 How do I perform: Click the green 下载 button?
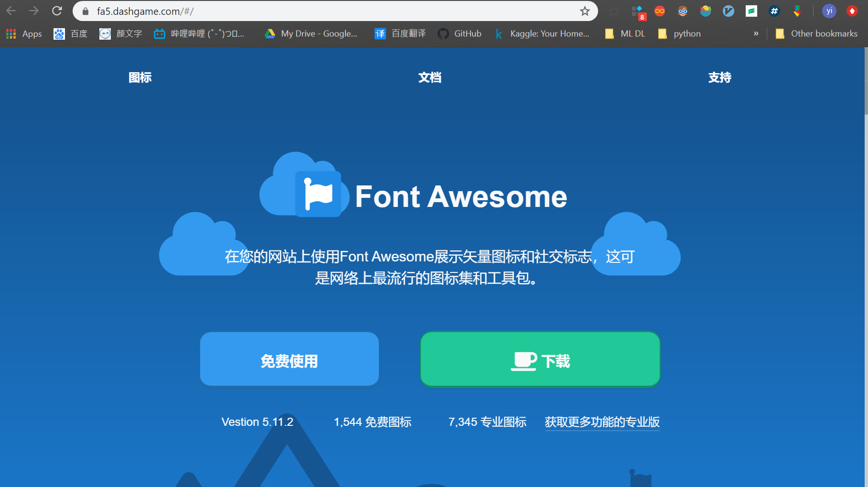pos(540,359)
